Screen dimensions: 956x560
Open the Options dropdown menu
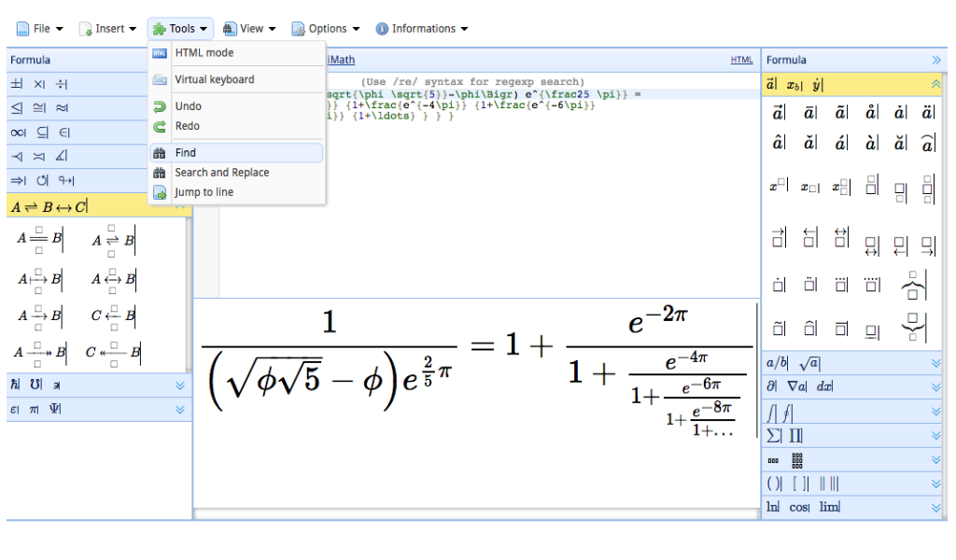click(x=326, y=29)
